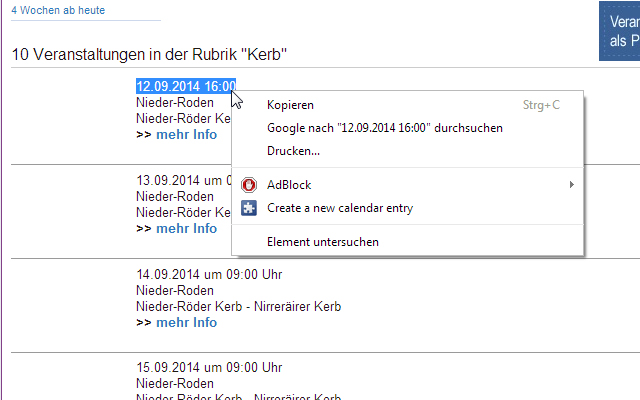Click Strg+C shortcut label beside Kopieren
The height and width of the screenshot is (400, 640).
pyautogui.click(x=540, y=104)
